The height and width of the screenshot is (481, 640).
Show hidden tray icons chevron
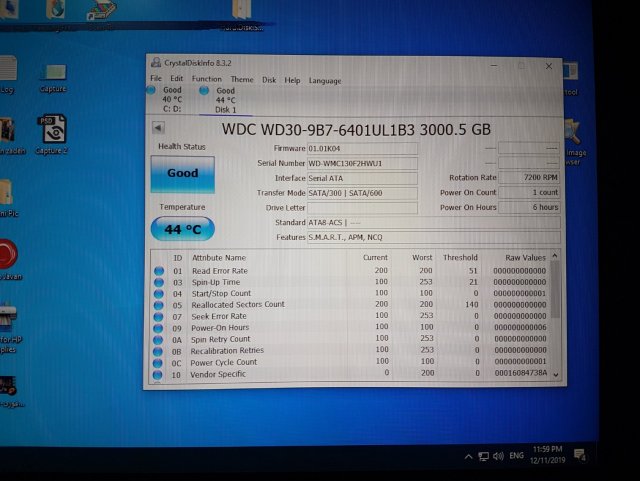(x=468, y=456)
